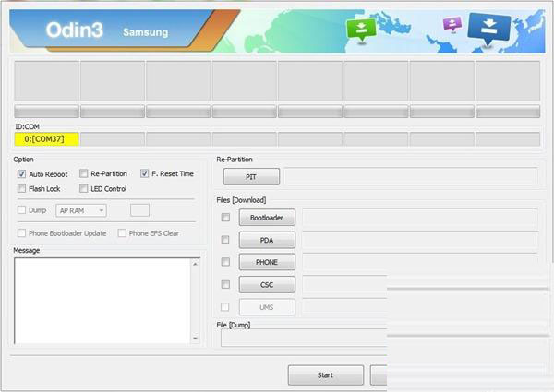
Task: Tick the checkbox beside Bootloader button
Action: tap(225, 218)
